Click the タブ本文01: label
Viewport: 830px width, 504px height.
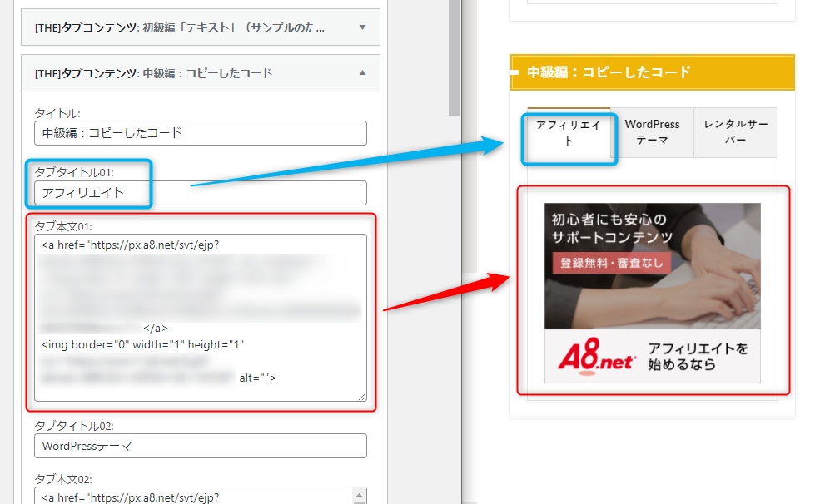tap(63, 226)
